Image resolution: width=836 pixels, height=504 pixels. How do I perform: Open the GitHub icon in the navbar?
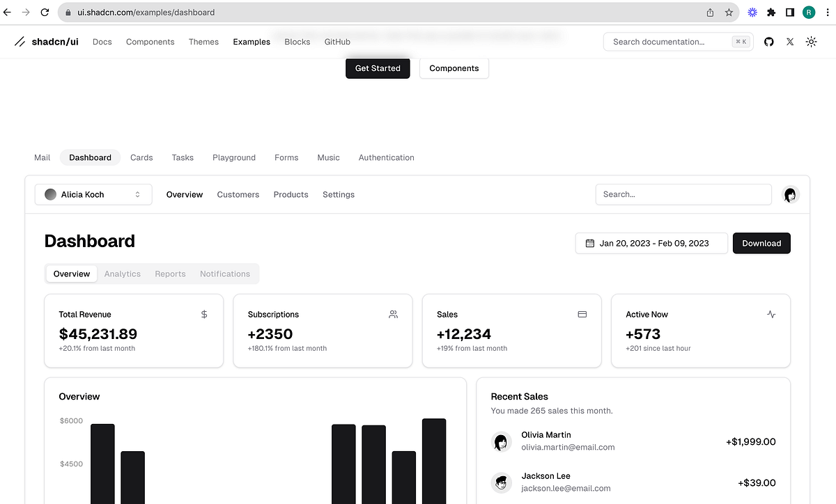(768, 42)
